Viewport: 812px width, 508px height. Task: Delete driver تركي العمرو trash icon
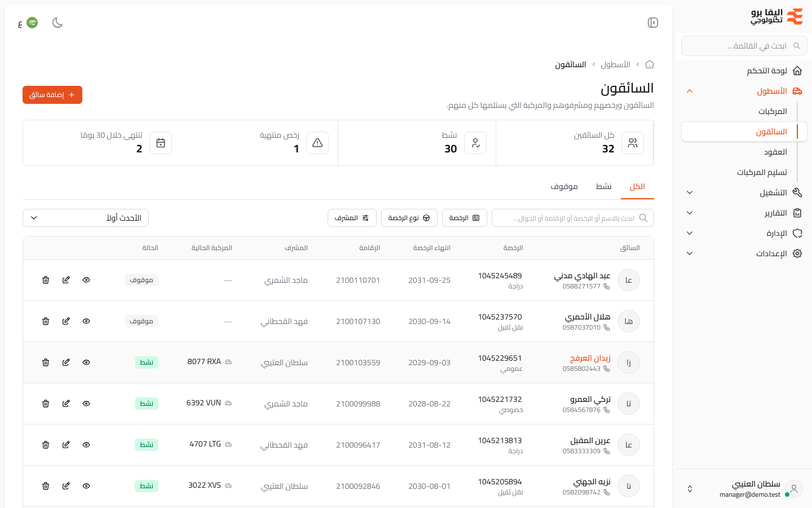pyautogui.click(x=46, y=404)
